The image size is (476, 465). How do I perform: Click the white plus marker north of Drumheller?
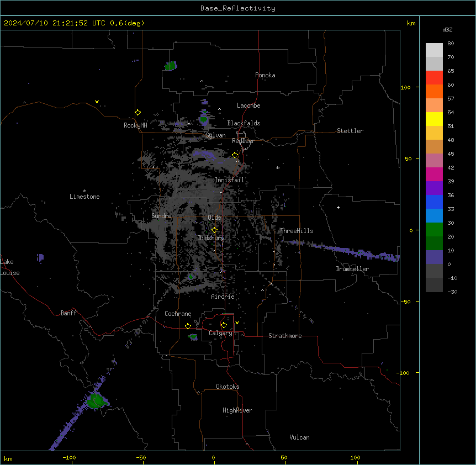point(338,207)
